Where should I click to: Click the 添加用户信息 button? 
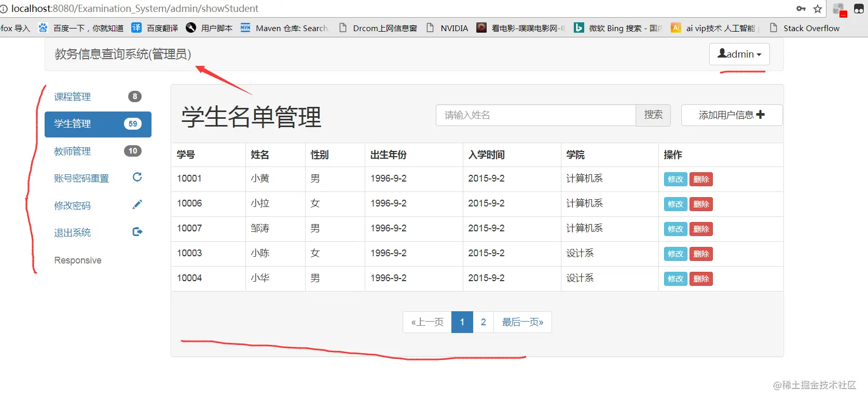pyautogui.click(x=732, y=115)
